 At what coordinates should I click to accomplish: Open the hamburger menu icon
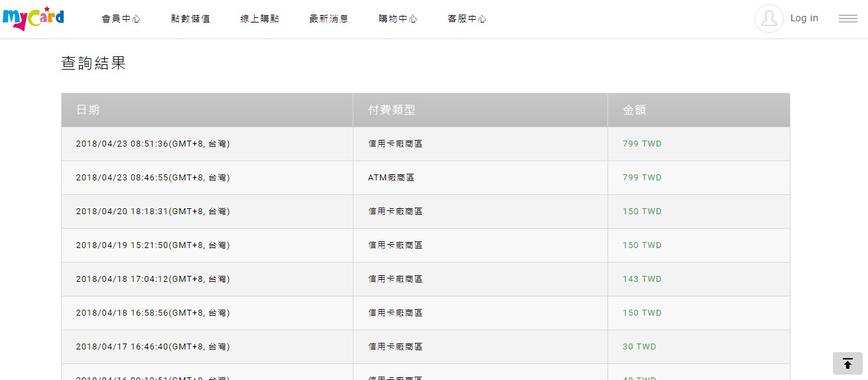click(x=847, y=19)
